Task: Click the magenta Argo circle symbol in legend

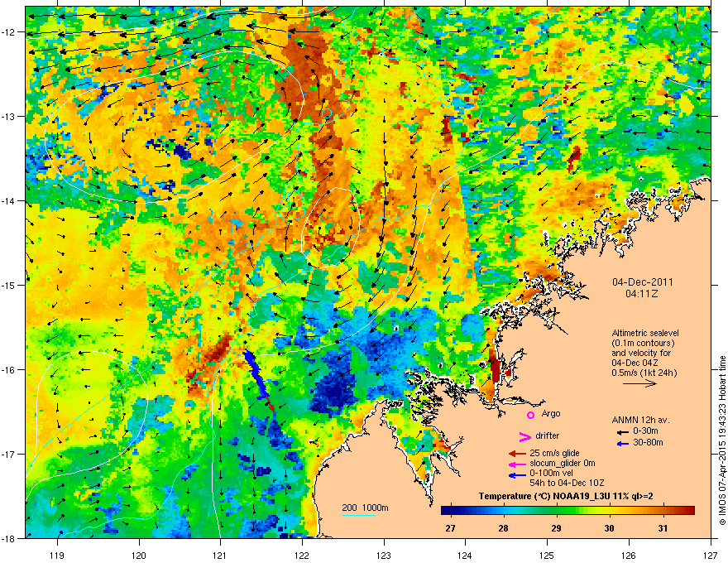Action: point(530,415)
